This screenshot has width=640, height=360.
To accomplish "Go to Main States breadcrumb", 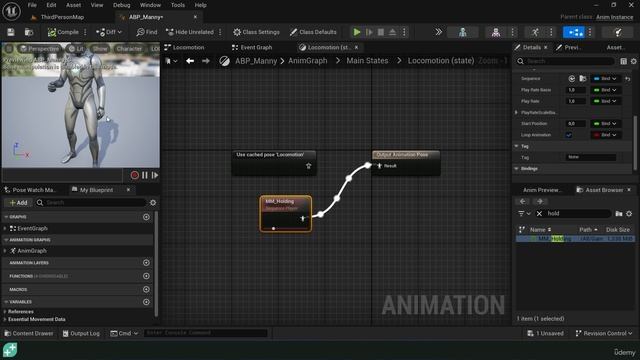I will tap(367, 60).
